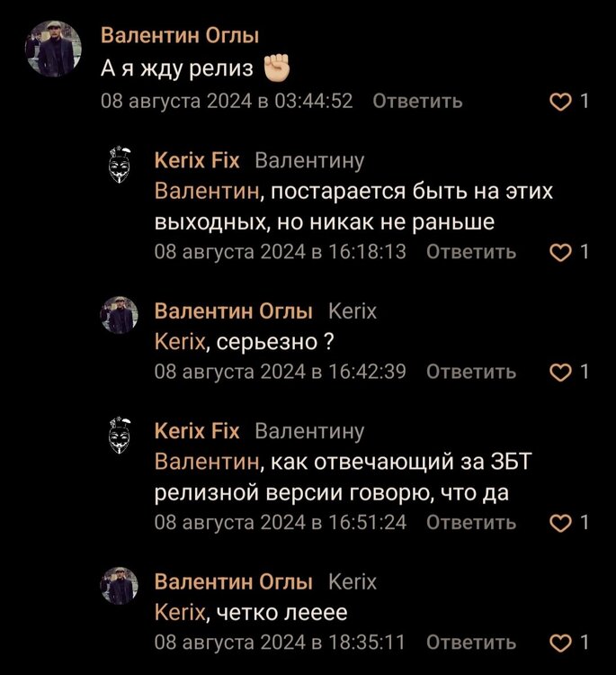Screen dimensions: 616x675
Task: Like the "серьезно ?" reply
Action: coord(560,372)
